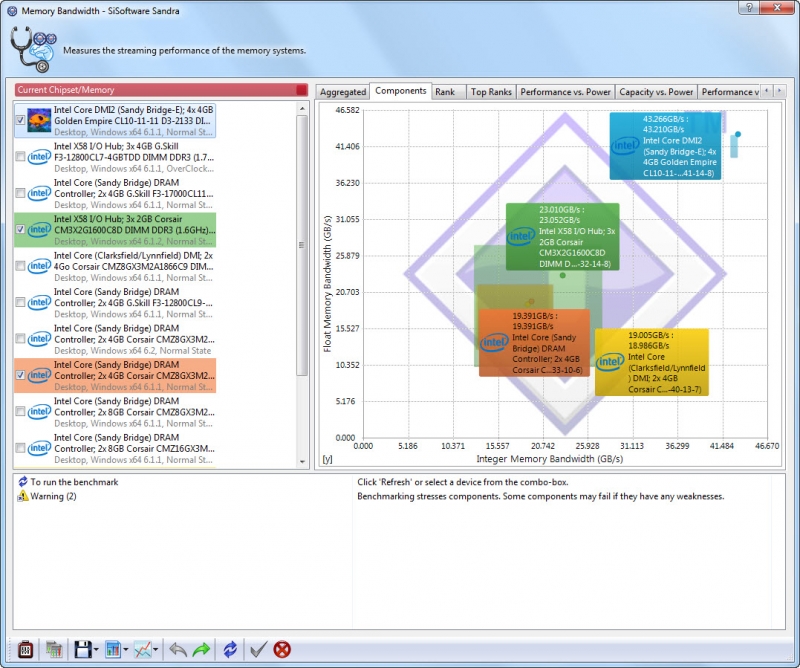Select the 'To run the benchmark' tip row

pos(74,482)
